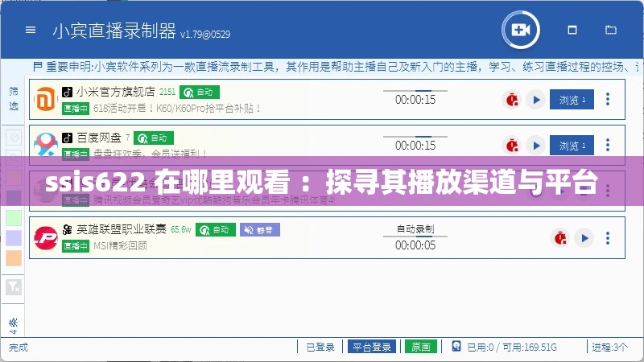Click the circle-slash icon in filter sidebar
This screenshot has height=362, width=644.
(14, 137)
